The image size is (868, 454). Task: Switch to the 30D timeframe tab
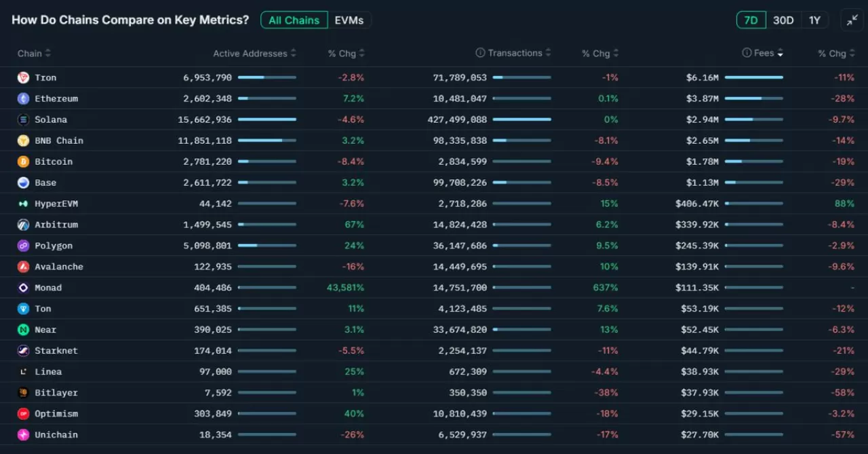pos(783,20)
